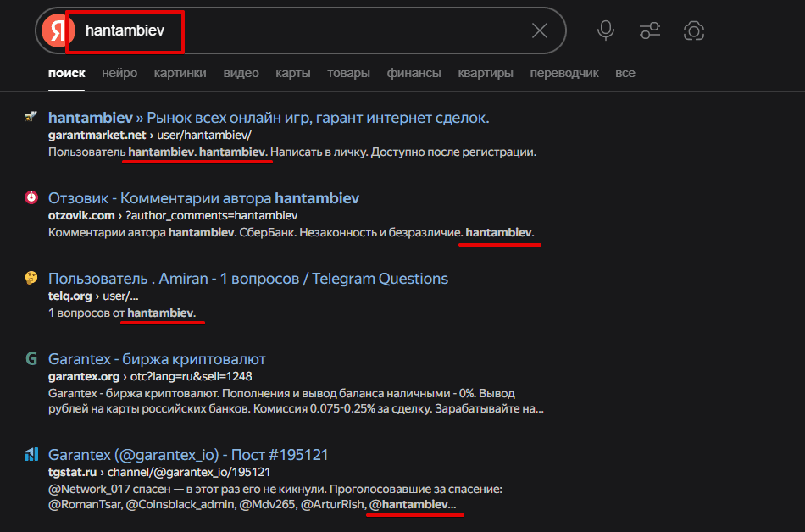Open garantmarket.net user/hantambiev URL

coord(150,136)
